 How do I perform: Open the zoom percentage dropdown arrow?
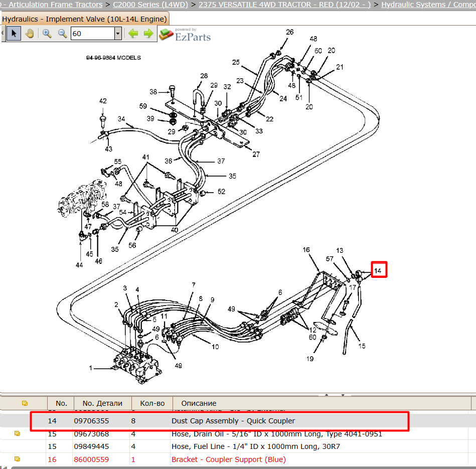(118, 34)
